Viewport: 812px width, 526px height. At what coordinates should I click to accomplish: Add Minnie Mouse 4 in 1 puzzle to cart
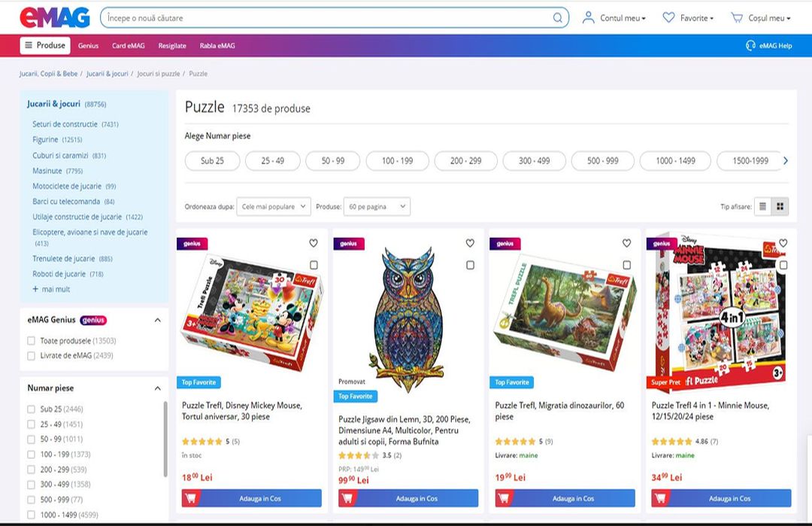coord(721,499)
